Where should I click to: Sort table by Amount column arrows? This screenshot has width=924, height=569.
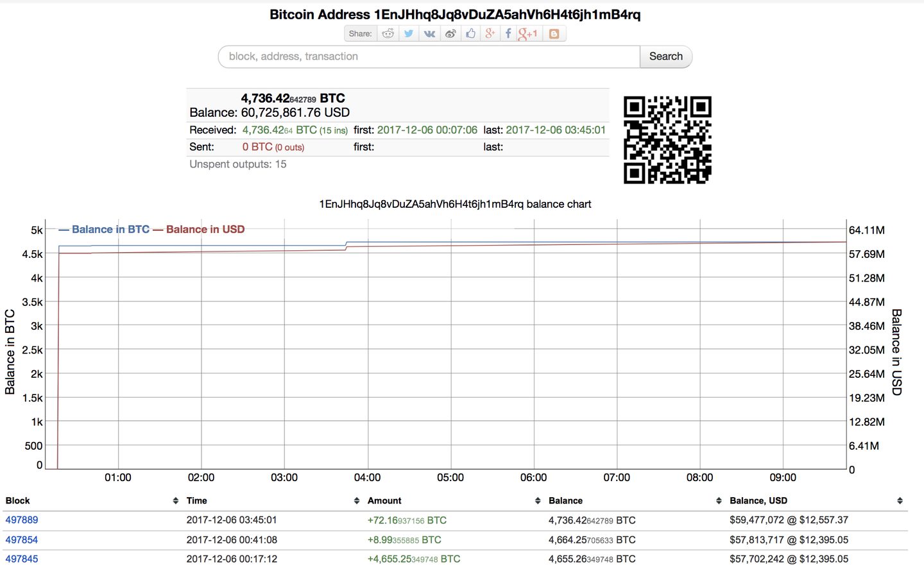(538, 501)
